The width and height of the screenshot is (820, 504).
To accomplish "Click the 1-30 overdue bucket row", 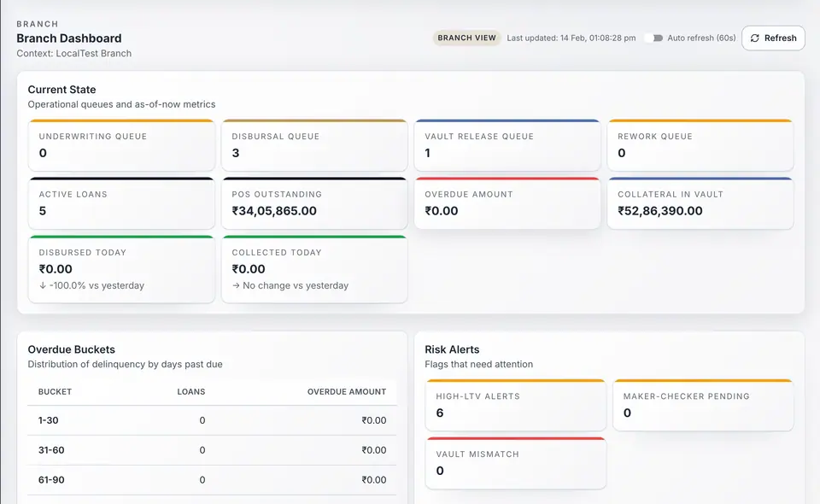I will point(212,420).
